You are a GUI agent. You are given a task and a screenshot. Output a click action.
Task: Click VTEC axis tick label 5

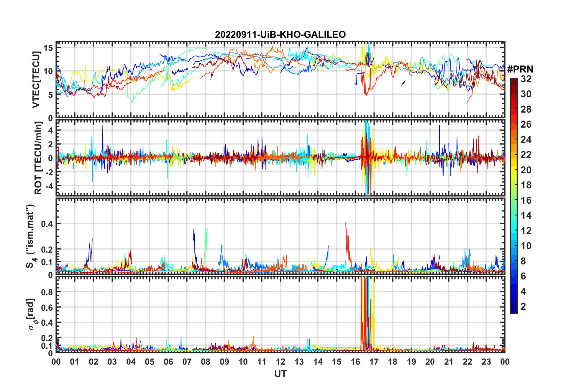(x=50, y=95)
